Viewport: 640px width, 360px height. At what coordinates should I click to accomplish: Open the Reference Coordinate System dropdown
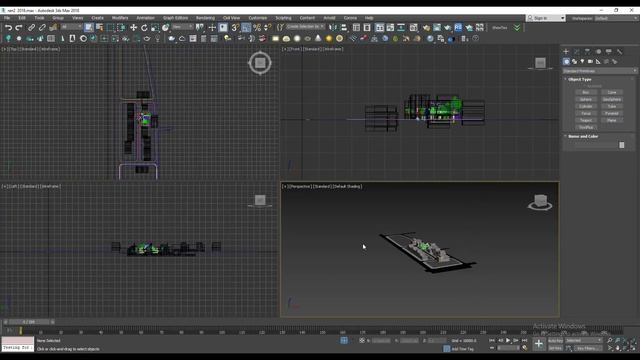[182, 27]
